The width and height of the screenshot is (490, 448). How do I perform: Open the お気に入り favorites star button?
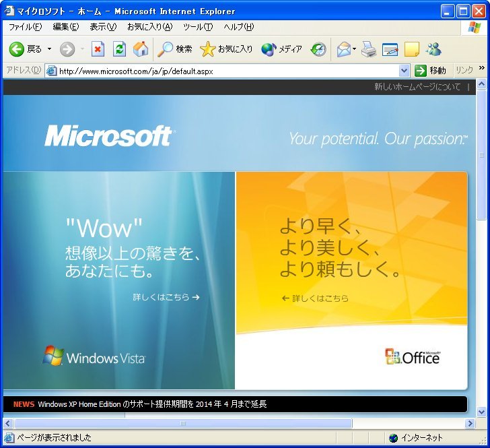tap(226, 49)
